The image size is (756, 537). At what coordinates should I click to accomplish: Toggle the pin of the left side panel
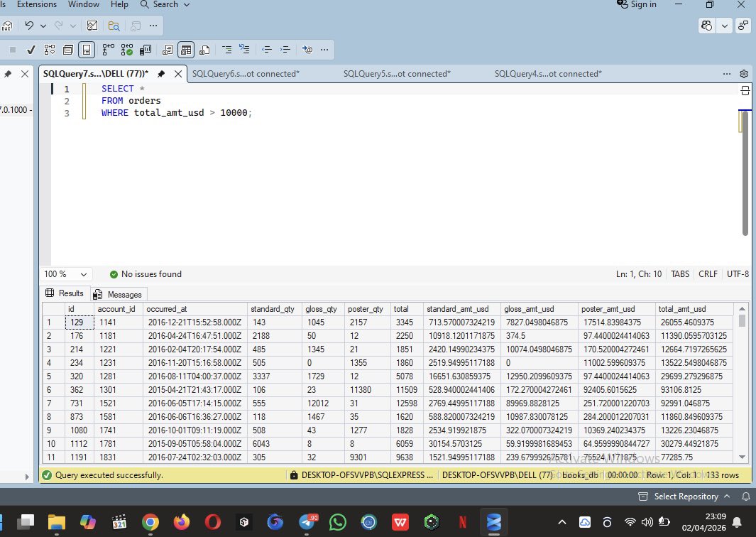click(8, 74)
